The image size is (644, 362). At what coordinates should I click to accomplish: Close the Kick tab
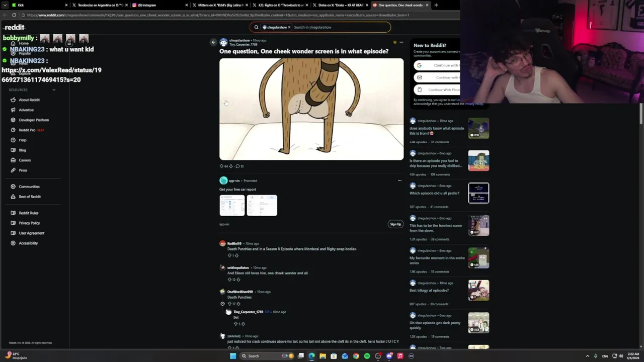[66, 5]
